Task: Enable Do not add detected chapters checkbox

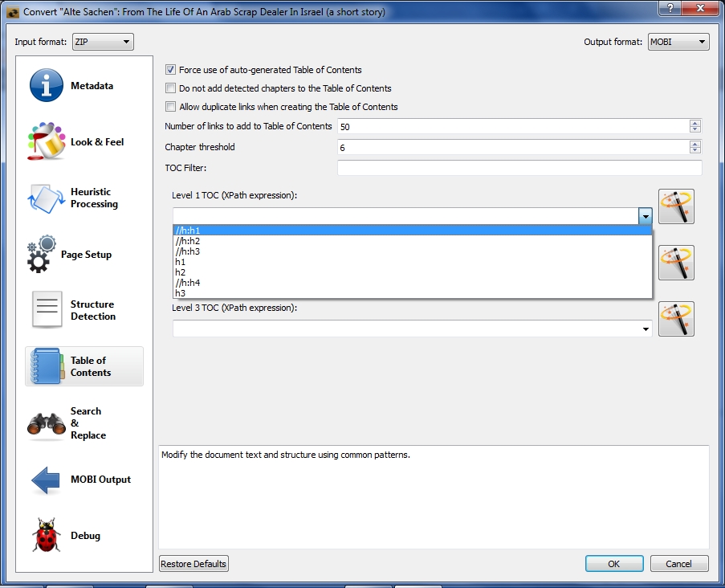Action: tap(171, 88)
